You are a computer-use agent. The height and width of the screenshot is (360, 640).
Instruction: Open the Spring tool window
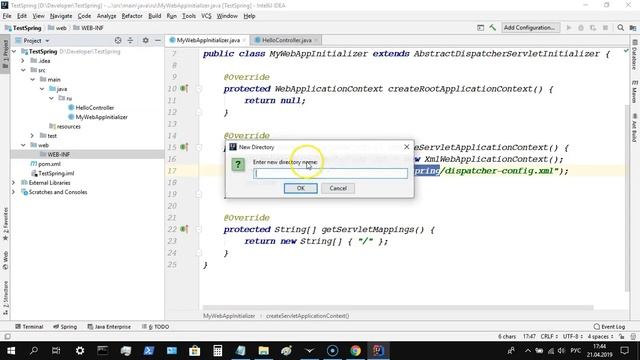click(65, 327)
